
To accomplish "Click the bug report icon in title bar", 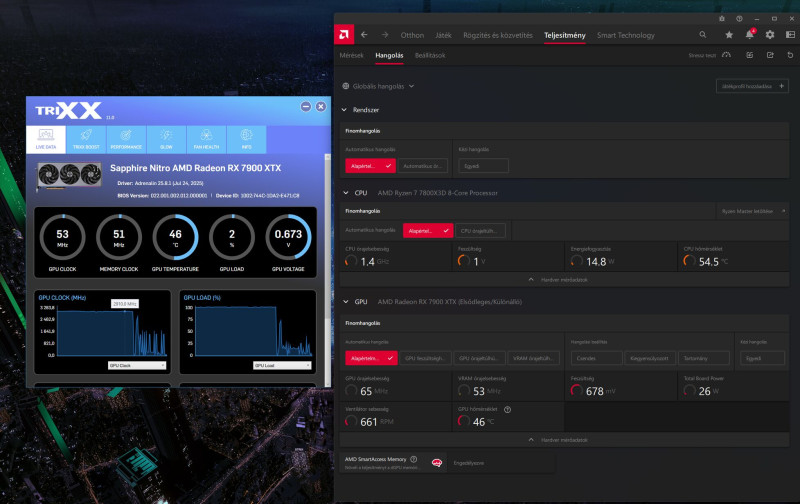I will [x=721, y=18].
